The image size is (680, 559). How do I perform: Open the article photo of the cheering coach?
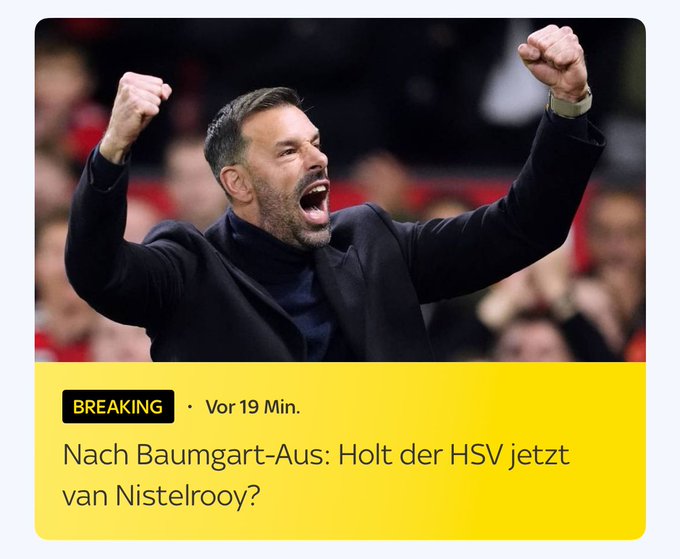point(340,190)
